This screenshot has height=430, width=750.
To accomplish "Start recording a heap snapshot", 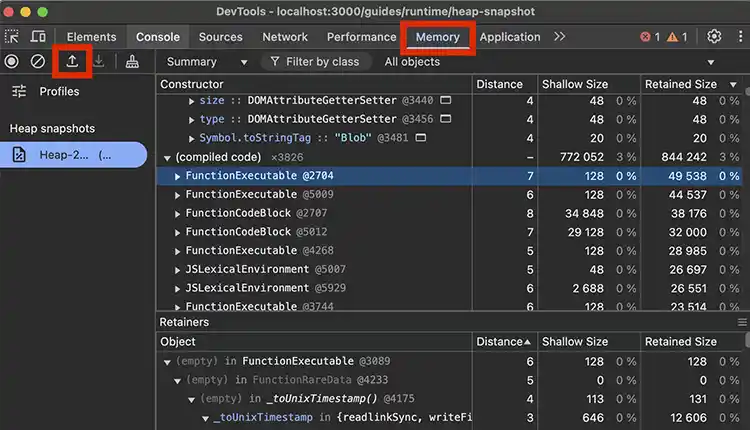I will click(x=12, y=62).
